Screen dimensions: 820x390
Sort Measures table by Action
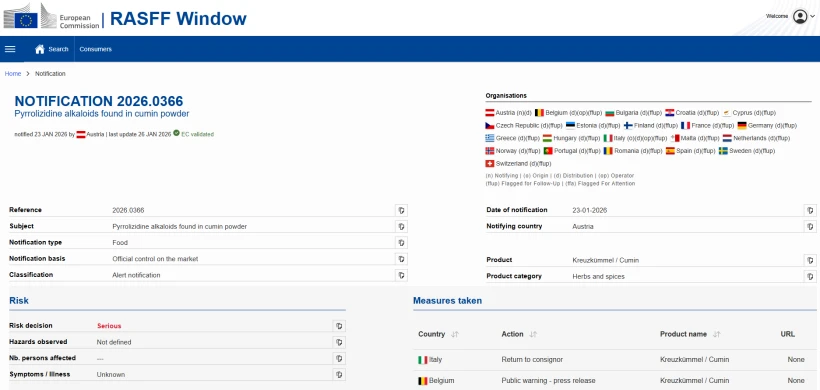(533, 334)
